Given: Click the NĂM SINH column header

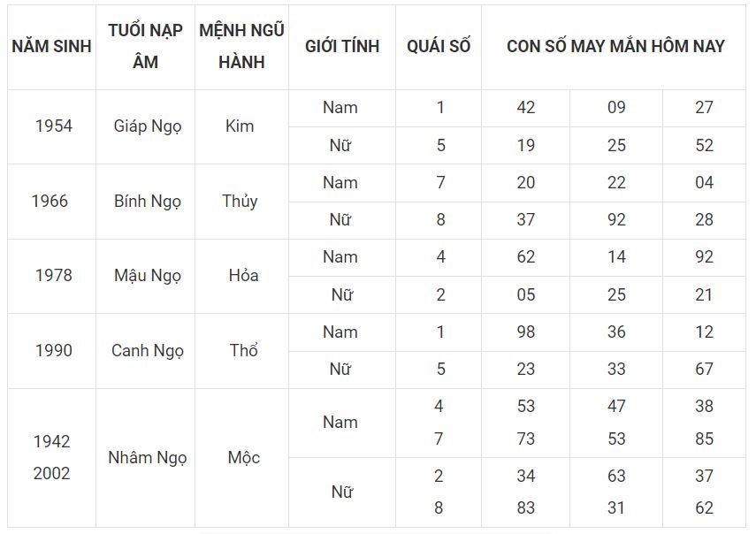Looking at the screenshot, I should [x=52, y=46].
